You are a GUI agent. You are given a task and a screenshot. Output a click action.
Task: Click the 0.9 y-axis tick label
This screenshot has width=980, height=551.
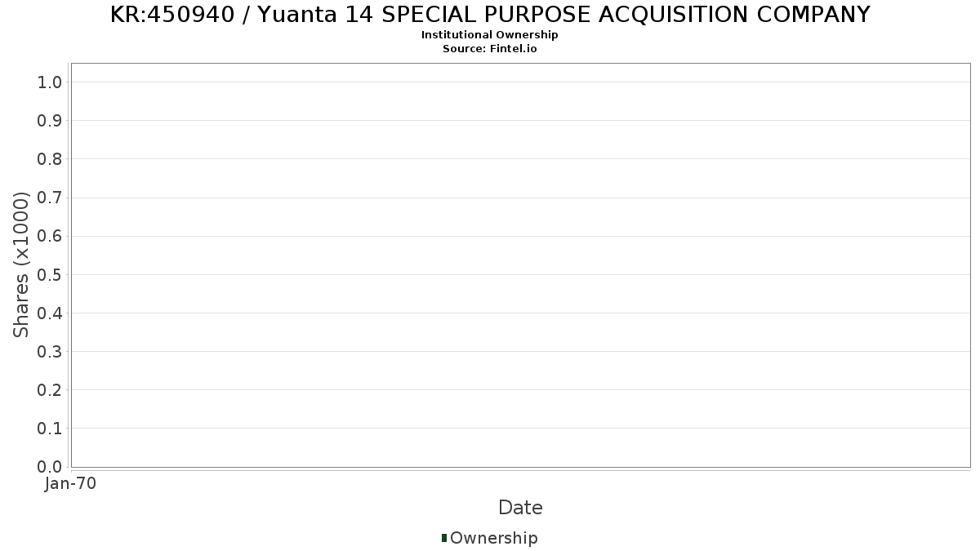(50, 121)
